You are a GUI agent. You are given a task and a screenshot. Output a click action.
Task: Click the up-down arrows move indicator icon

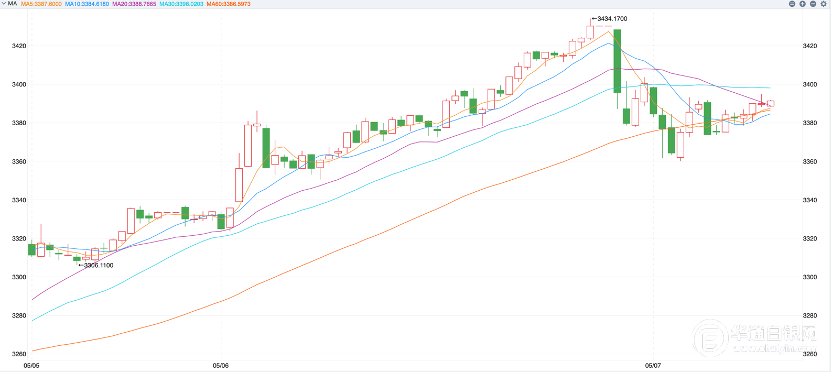[802, 4]
